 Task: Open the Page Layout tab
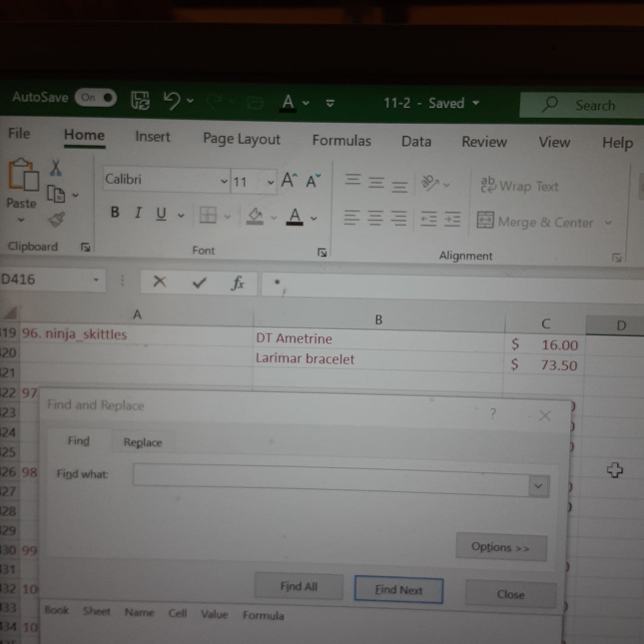tap(242, 140)
